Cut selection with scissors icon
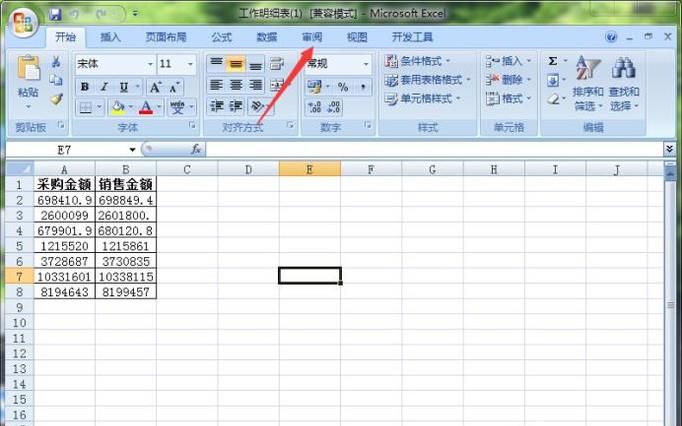The height and width of the screenshot is (426, 682). click(56, 62)
